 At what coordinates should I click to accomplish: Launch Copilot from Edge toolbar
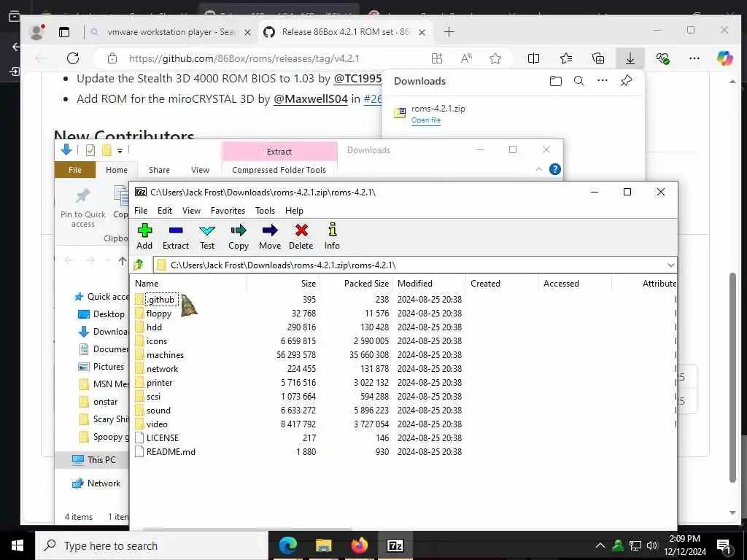pyautogui.click(x=724, y=58)
